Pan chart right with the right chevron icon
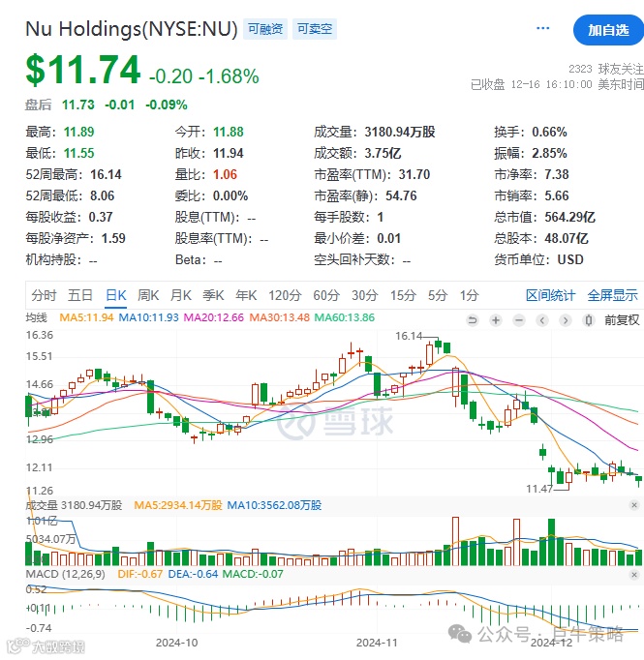Viewport: 644px width, 660px height. 566,320
